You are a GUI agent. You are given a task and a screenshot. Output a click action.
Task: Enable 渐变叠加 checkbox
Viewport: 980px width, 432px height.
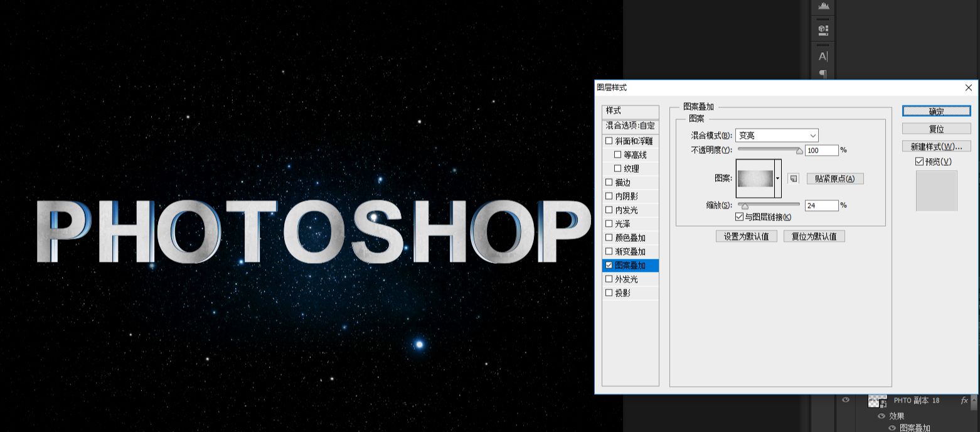609,251
